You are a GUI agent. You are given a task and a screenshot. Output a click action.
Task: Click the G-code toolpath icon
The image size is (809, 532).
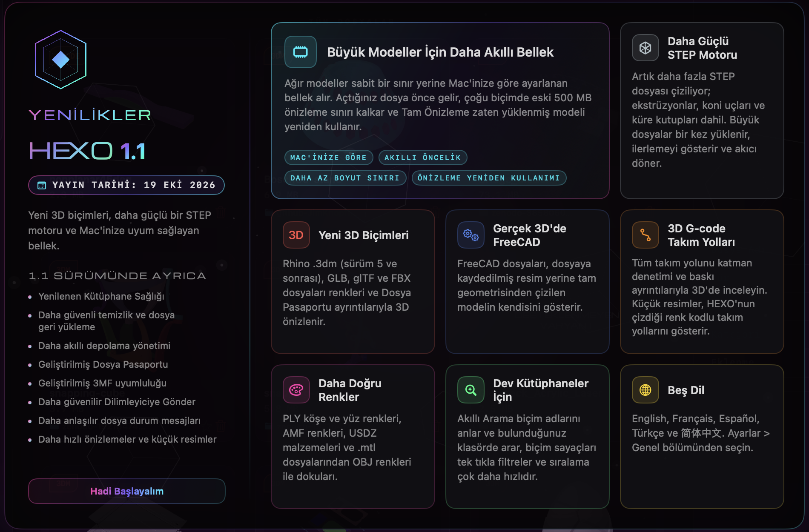click(645, 235)
